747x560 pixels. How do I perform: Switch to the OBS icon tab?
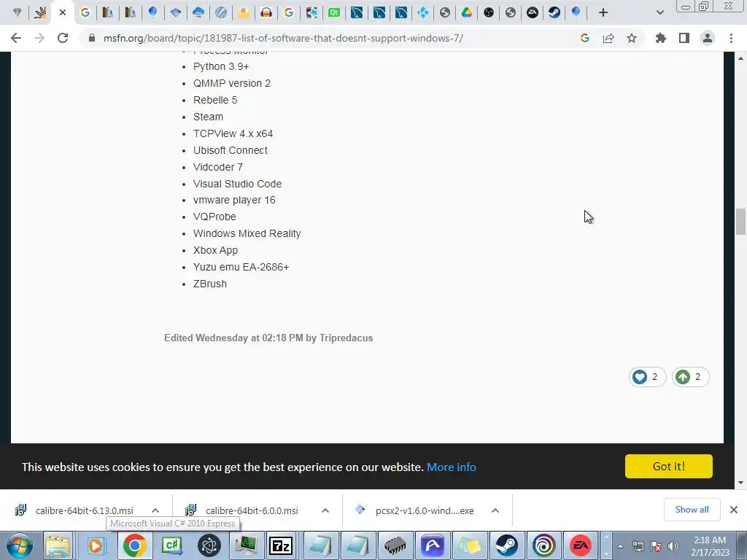coord(488,13)
